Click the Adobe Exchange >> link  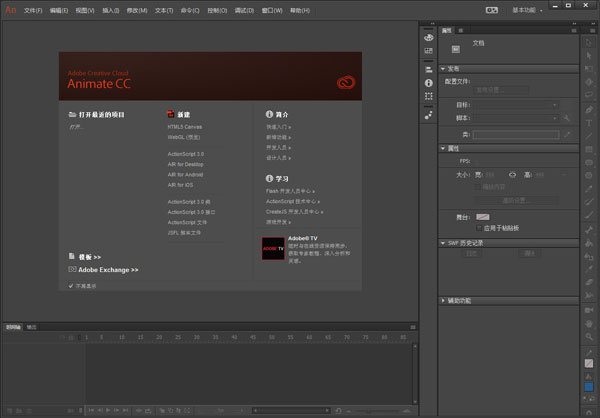[x=108, y=270]
